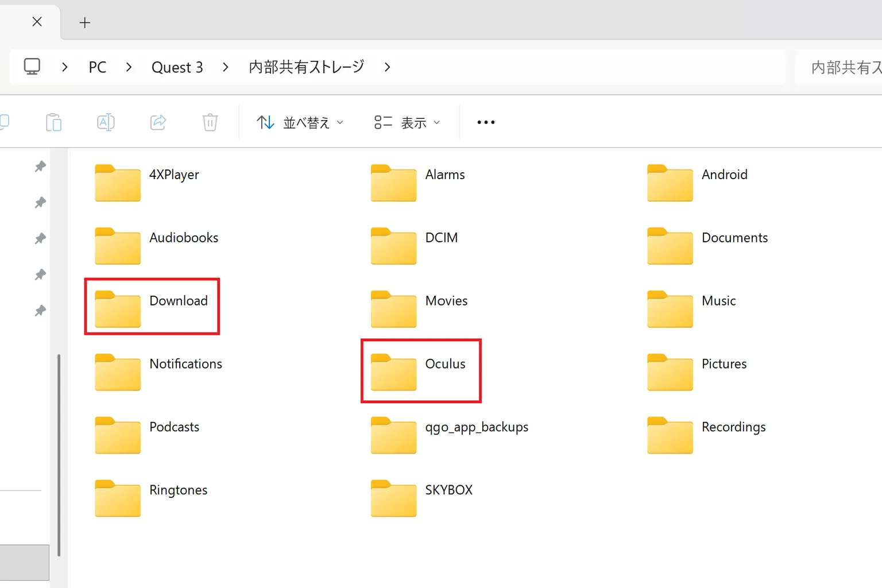This screenshot has height=588, width=882.
Task: Click the Rename toolbar icon
Action: coord(106,122)
